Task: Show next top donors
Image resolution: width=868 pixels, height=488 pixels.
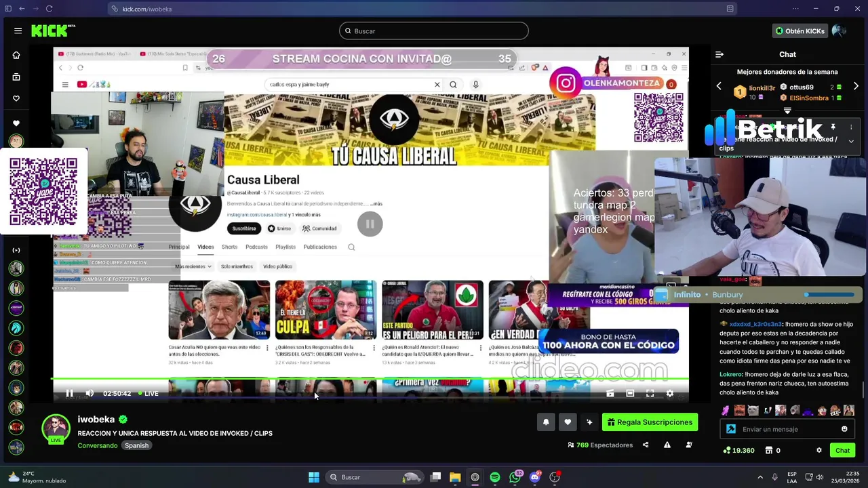Action: click(x=856, y=86)
